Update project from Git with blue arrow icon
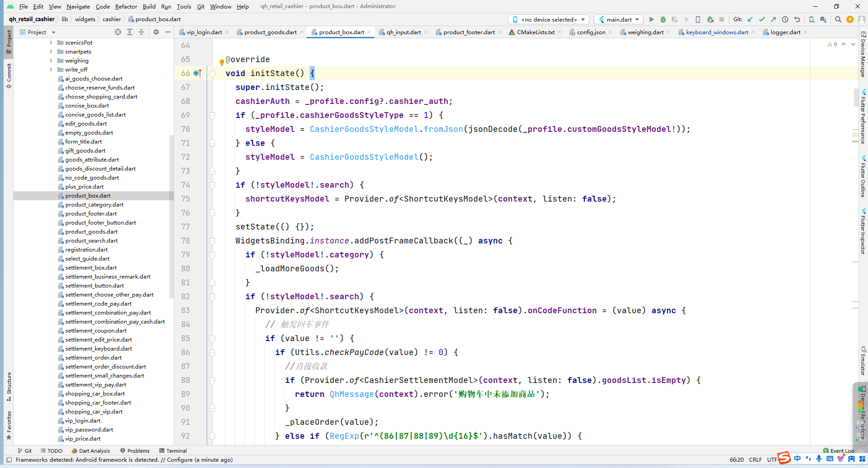The width and height of the screenshot is (868, 468). pyautogui.click(x=749, y=19)
